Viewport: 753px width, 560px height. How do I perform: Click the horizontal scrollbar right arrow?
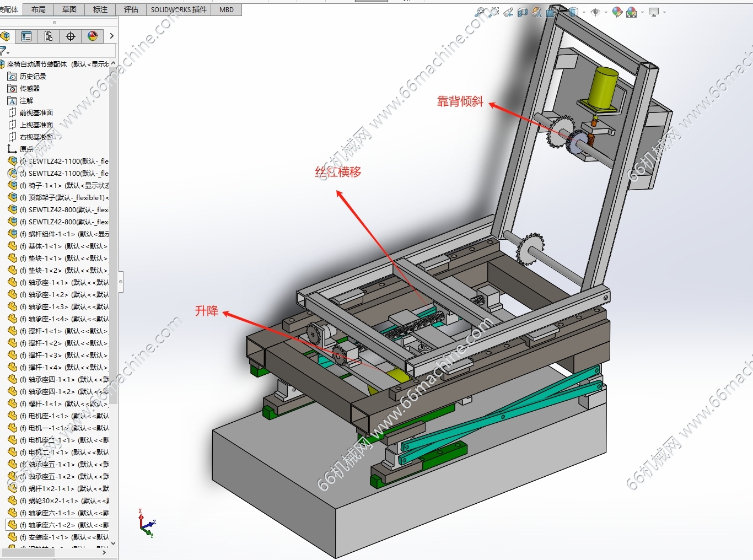pyautogui.click(x=104, y=552)
